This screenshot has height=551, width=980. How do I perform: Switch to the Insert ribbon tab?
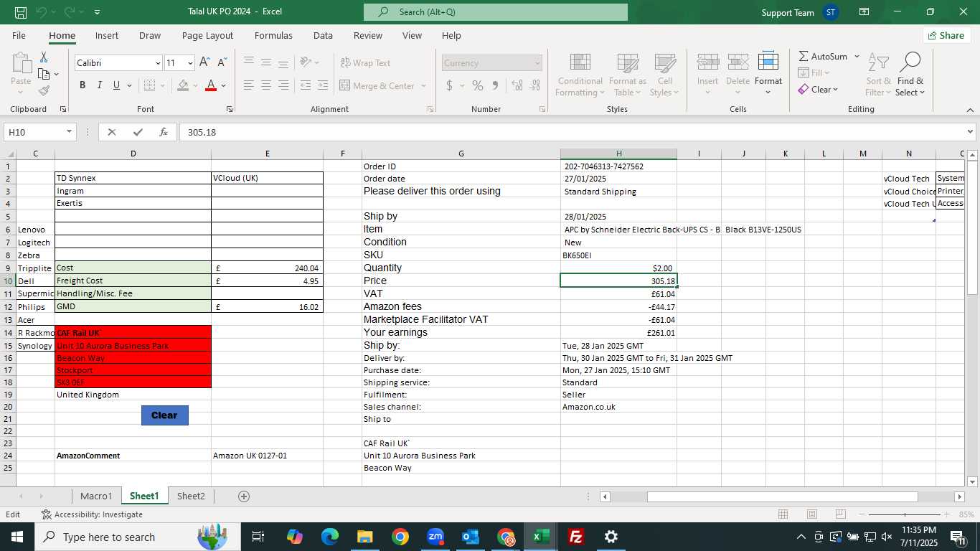tap(107, 35)
